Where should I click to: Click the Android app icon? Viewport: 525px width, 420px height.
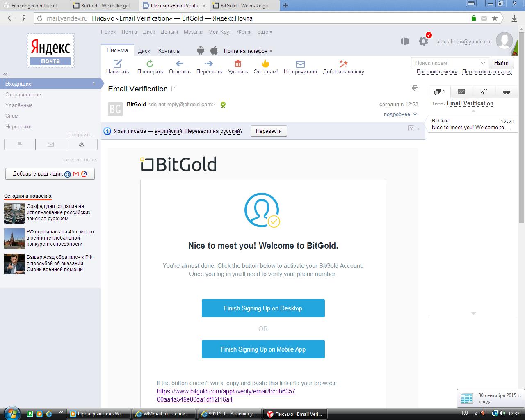(200, 50)
